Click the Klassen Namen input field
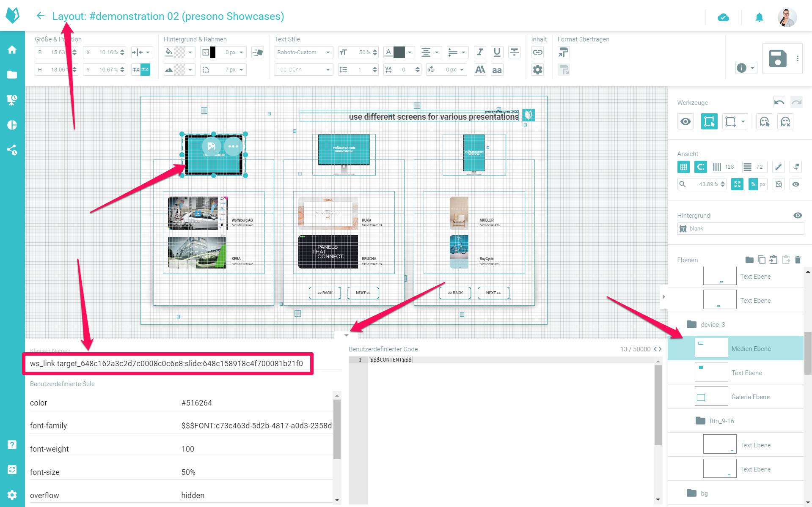The height and width of the screenshot is (507, 812). [x=168, y=363]
